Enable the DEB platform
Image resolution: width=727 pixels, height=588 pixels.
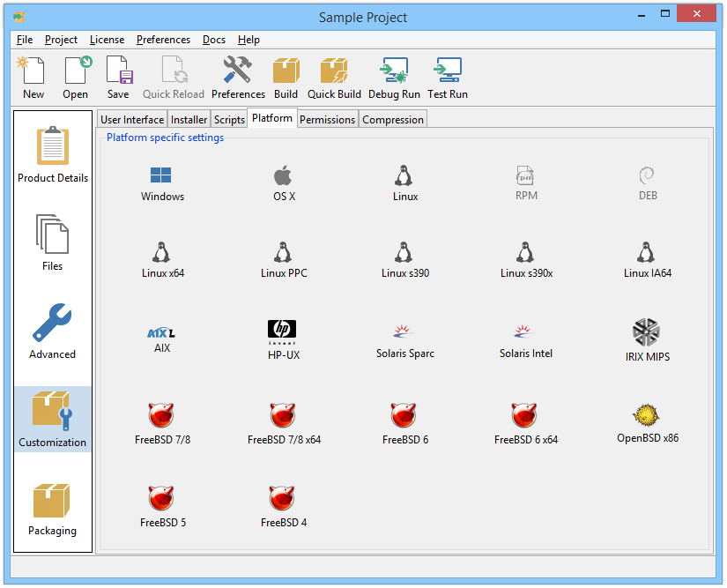tap(647, 182)
